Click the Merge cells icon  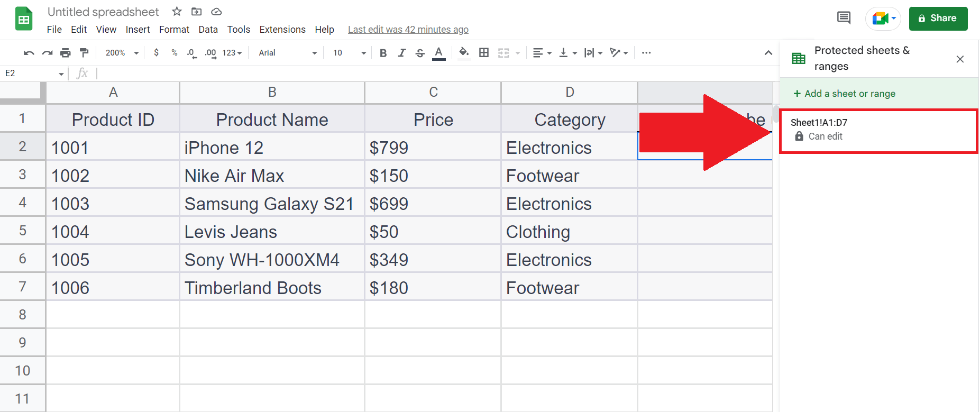[x=503, y=53]
